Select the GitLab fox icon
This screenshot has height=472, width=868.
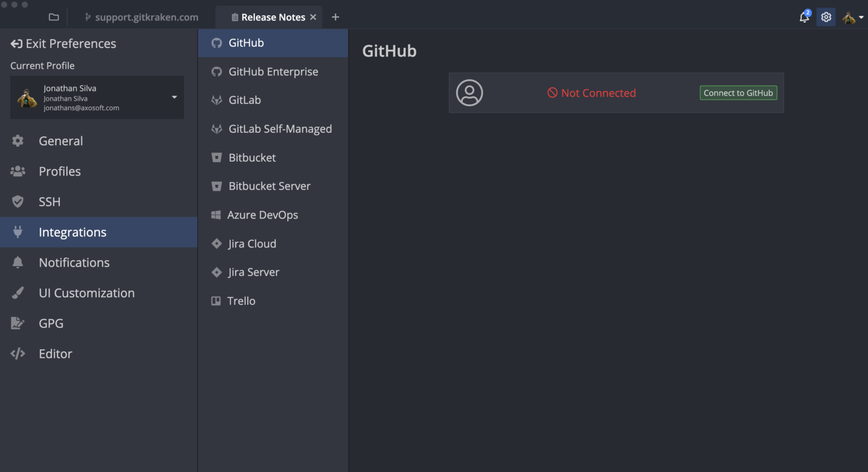coord(216,99)
